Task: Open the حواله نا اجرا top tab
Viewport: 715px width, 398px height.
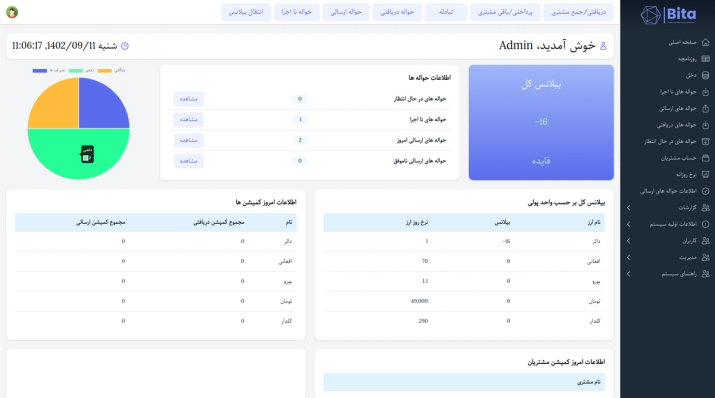Action: pyautogui.click(x=296, y=12)
